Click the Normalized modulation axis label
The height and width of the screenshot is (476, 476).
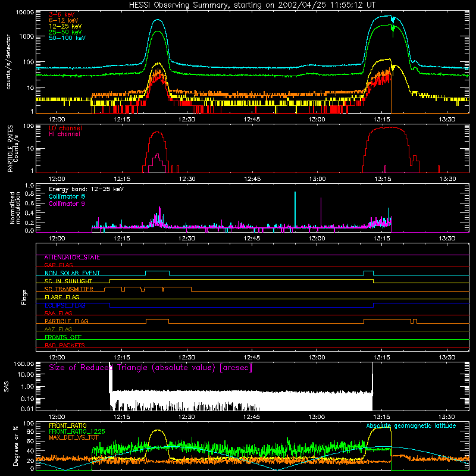(x=15, y=208)
